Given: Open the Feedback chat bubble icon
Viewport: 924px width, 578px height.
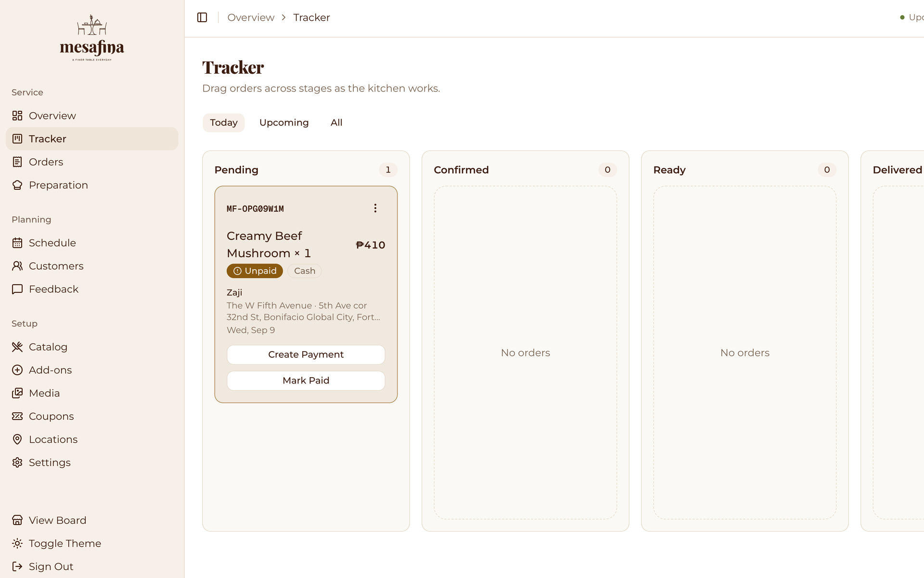Looking at the screenshot, I should pos(17,289).
